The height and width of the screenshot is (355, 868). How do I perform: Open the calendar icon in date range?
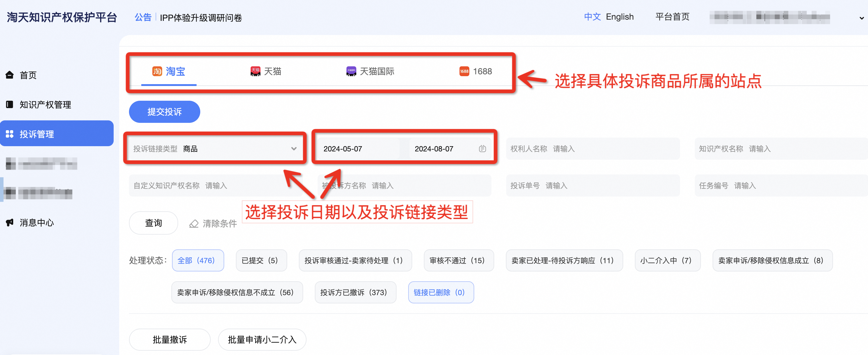pyautogui.click(x=482, y=149)
